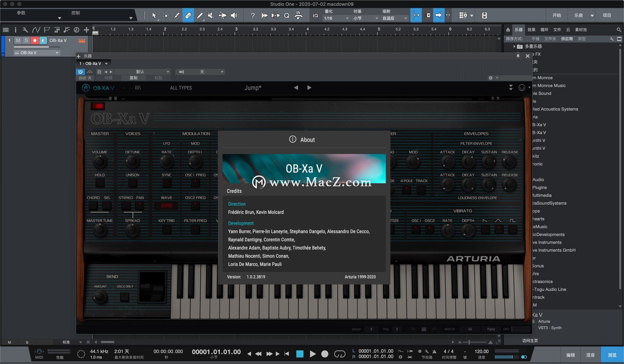Click 访问主页 link in browser
The height and width of the screenshot is (364, 624).
[530, 340]
